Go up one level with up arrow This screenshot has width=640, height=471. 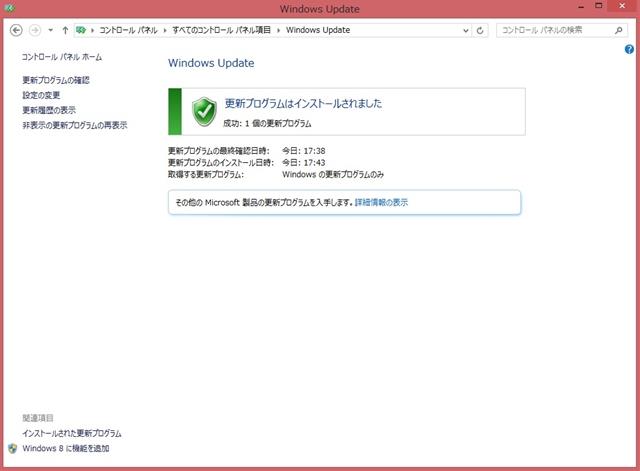(x=65, y=30)
